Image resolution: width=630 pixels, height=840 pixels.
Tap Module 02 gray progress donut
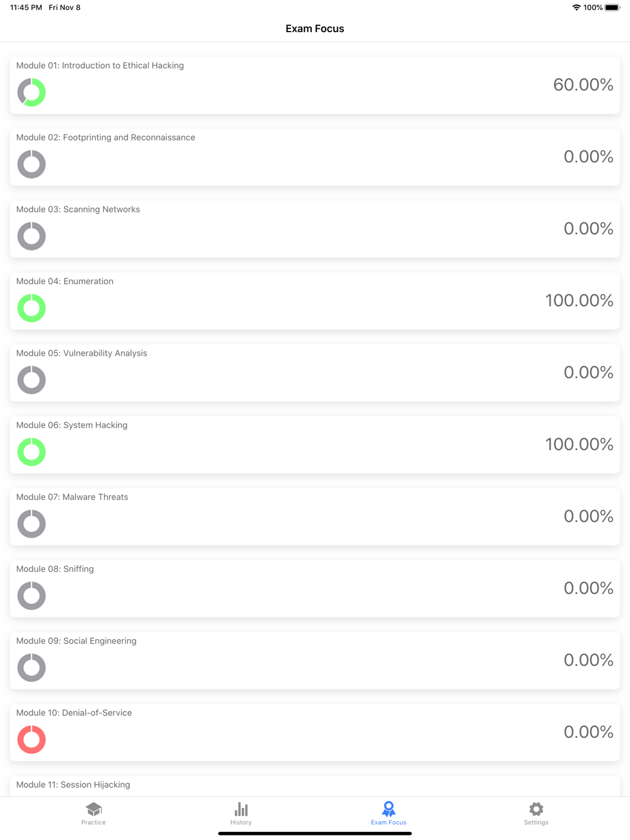tap(31, 164)
